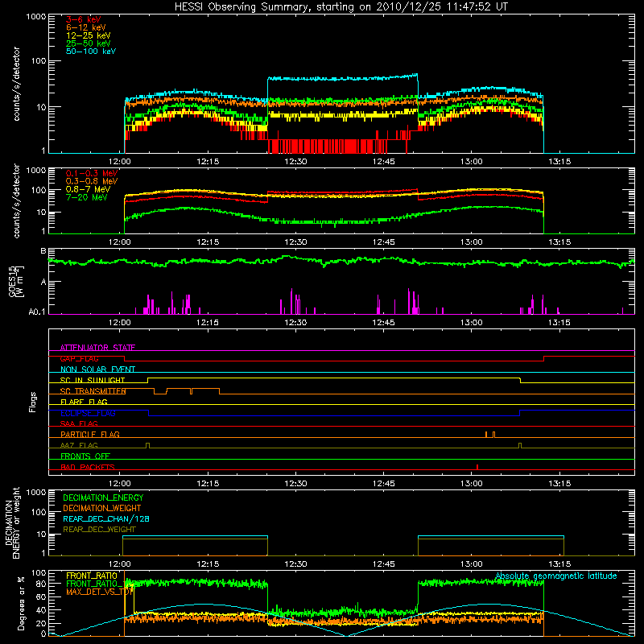The image size is (644, 644).
Task: Select the cyan 50-100 keV legend label
Action: coord(91,52)
